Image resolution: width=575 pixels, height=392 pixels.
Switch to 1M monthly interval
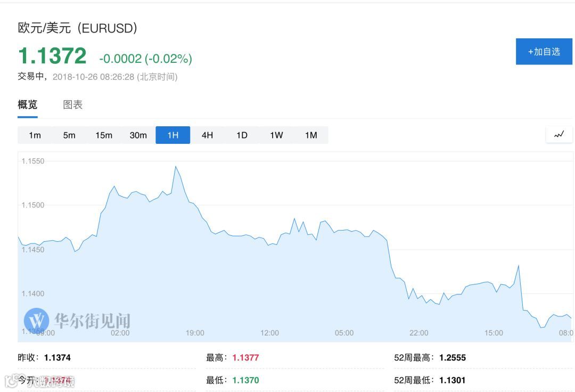[x=311, y=135]
